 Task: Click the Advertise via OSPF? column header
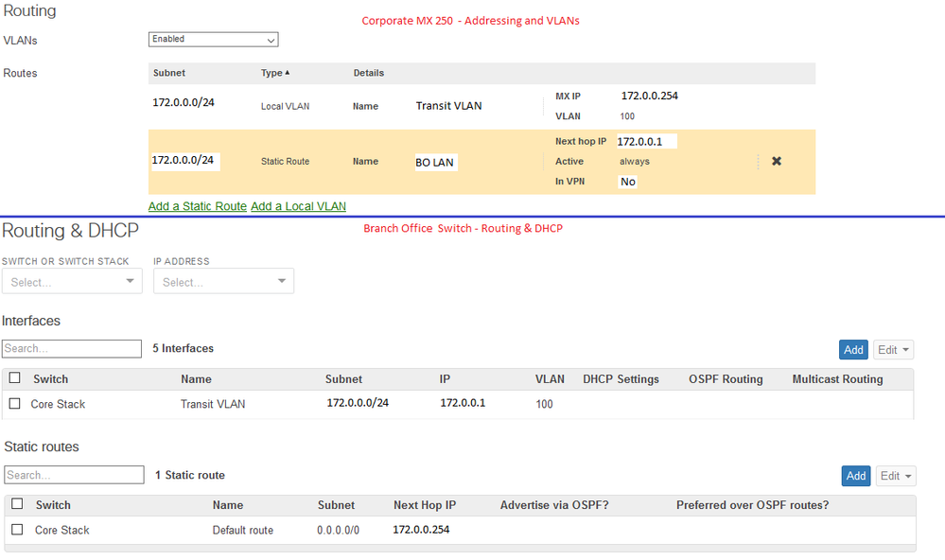click(554, 505)
